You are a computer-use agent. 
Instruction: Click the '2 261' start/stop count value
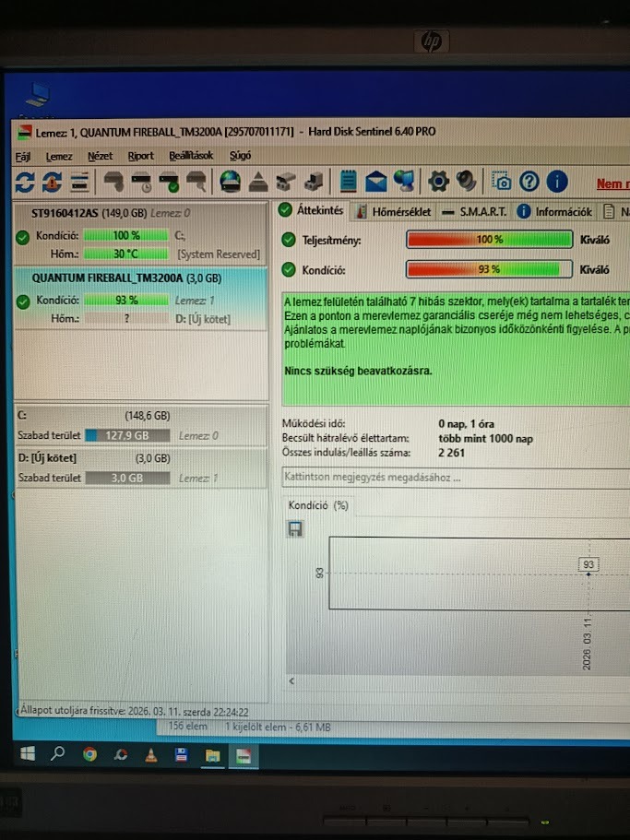pyautogui.click(x=452, y=453)
